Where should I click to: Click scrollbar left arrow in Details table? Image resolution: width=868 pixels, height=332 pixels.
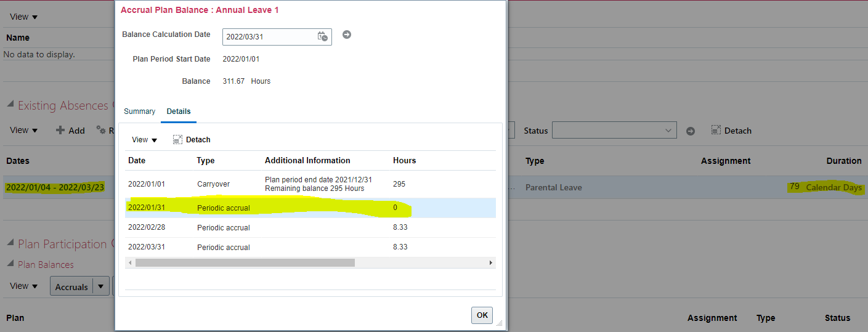129,262
